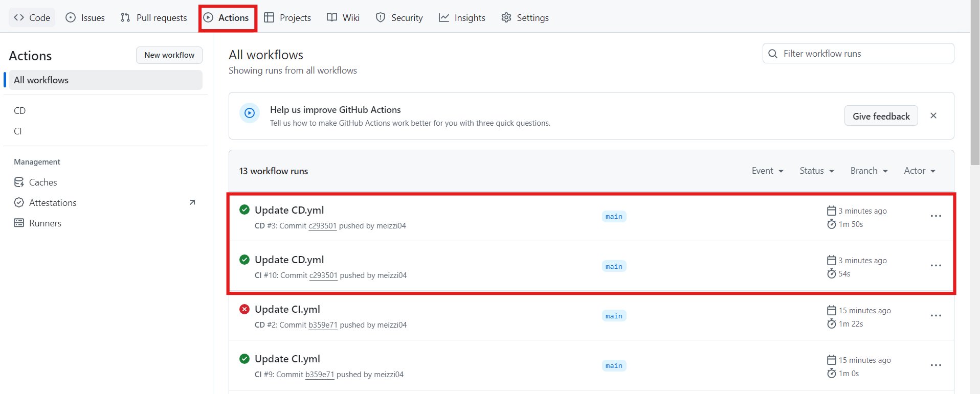Expand the Event filter dropdown

pyautogui.click(x=768, y=171)
